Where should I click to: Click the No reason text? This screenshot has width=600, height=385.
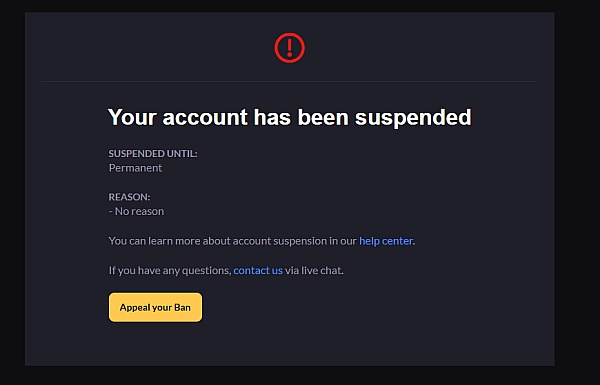coord(139,211)
